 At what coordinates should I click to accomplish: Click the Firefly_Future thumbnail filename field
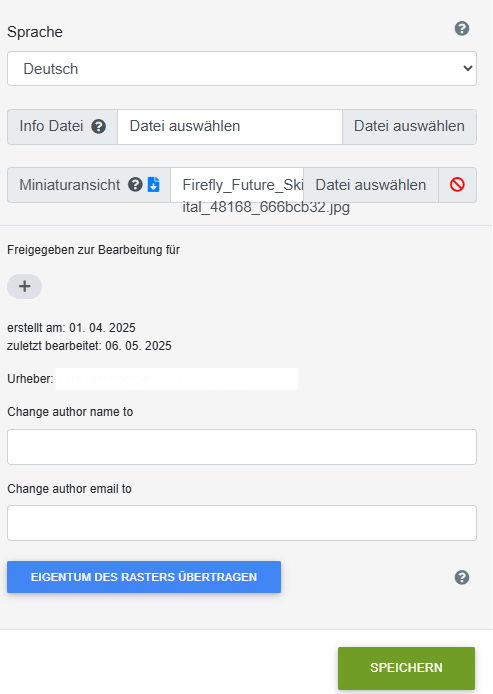pyautogui.click(x=237, y=185)
